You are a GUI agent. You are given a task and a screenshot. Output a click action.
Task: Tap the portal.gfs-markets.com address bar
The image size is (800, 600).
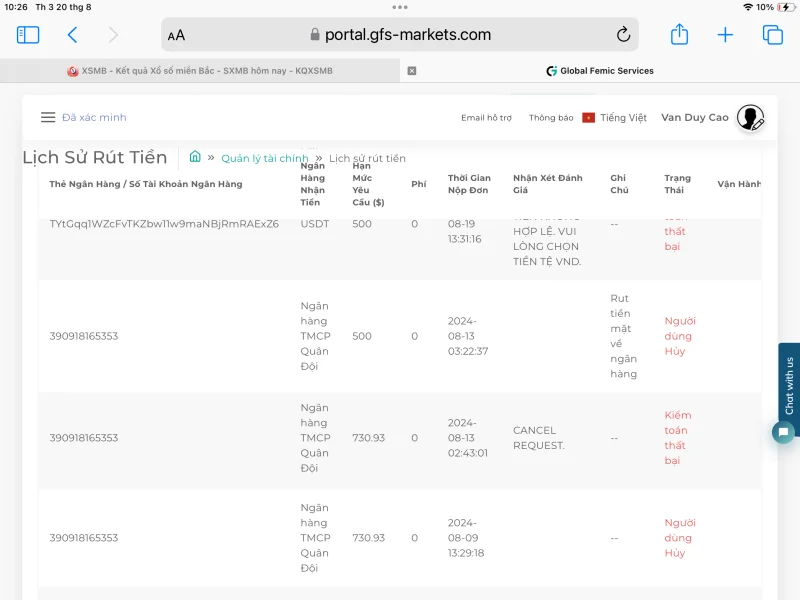point(400,35)
